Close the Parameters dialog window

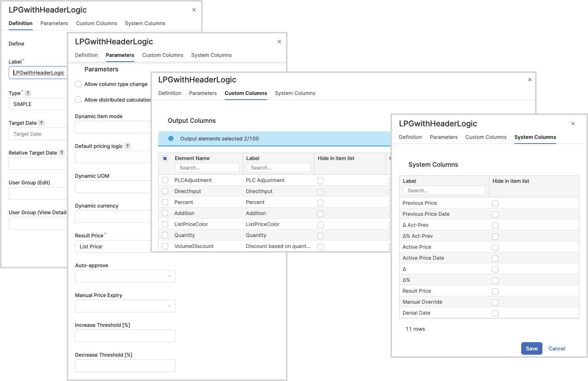tap(279, 42)
